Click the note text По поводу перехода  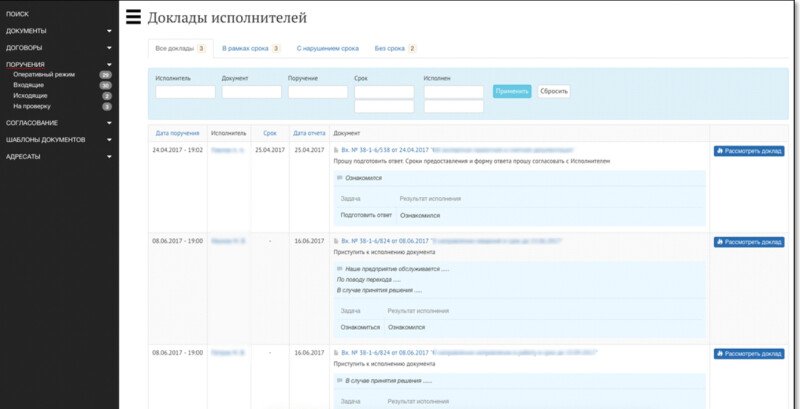click(368, 280)
